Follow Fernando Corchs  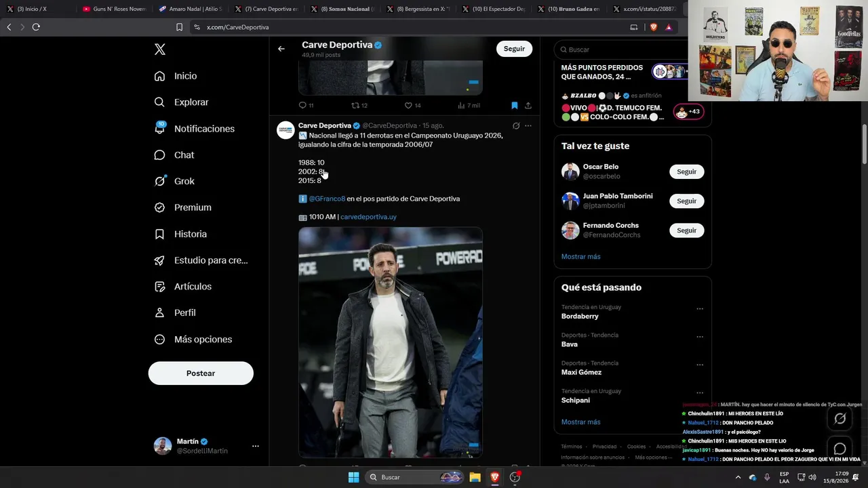[x=686, y=230]
